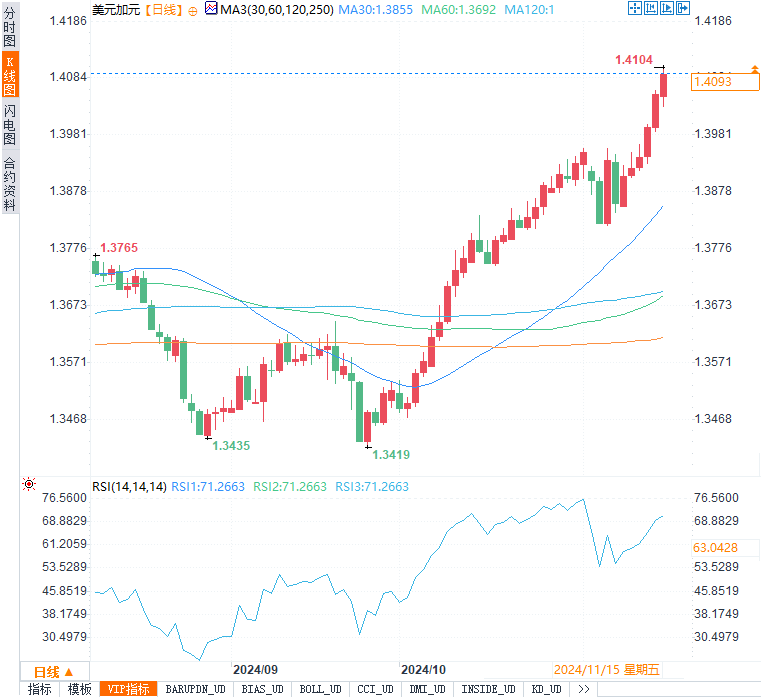Click the second blue icon at top right

click(x=650, y=9)
